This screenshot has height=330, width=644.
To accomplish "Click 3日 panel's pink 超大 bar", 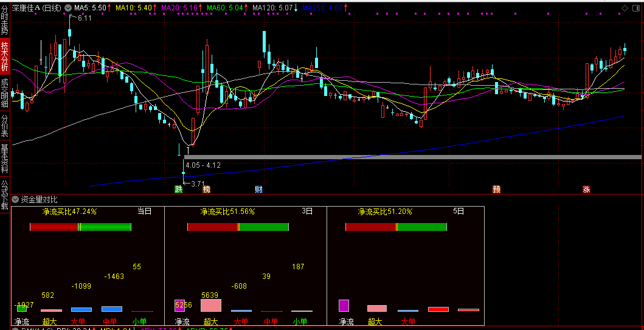I will [x=210, y=305].
